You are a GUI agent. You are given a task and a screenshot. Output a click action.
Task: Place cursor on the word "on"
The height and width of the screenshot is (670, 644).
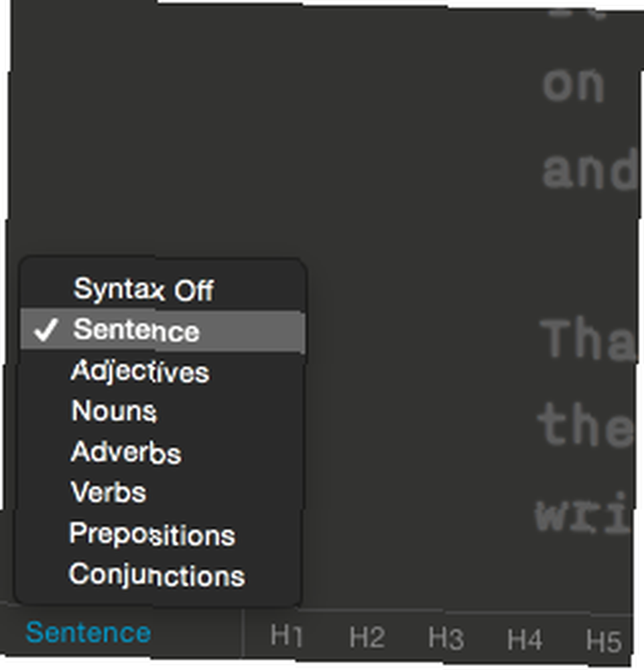pyautogui.click(x=573, y=86)
